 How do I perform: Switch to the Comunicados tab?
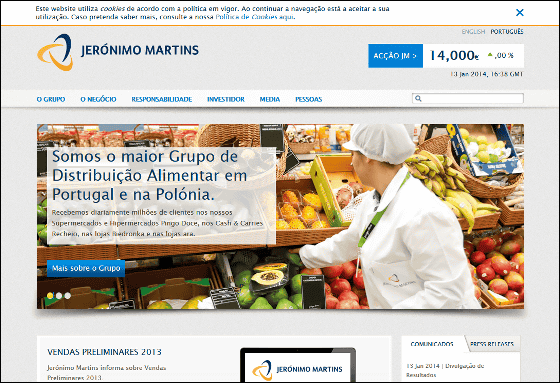[432, 344]
